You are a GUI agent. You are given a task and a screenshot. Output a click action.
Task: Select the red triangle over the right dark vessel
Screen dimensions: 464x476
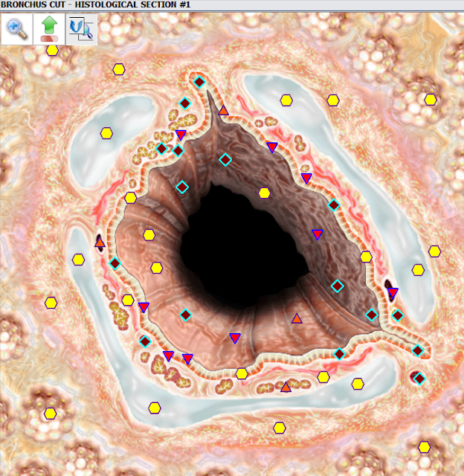click(393, 292)
